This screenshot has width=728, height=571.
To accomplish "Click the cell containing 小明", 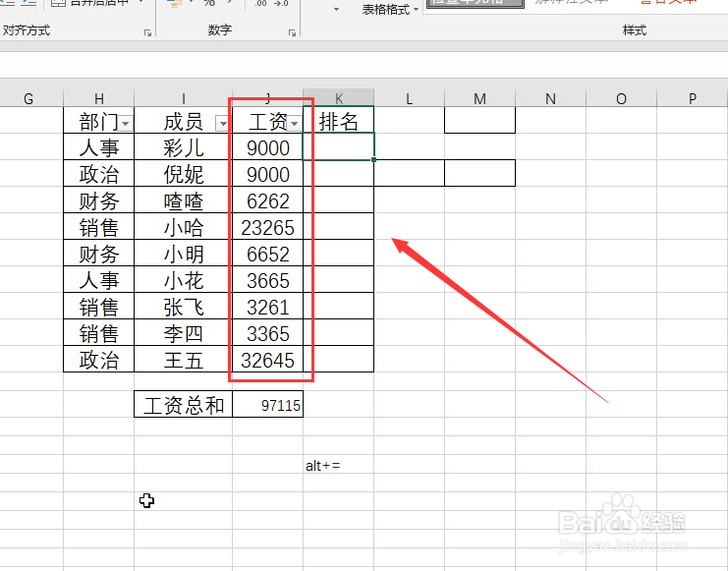I will [x=184, y=254].
